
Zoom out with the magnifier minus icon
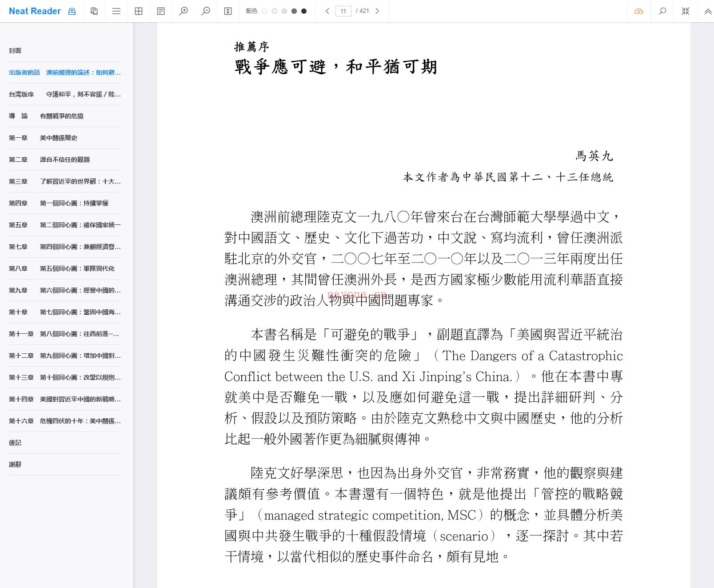pyautogui.click(x=206, y=11)
